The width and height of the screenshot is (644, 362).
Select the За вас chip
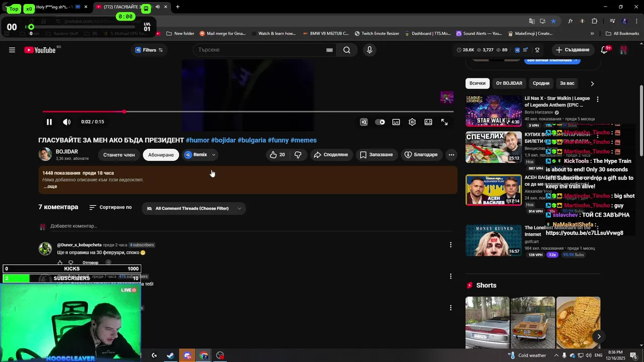(567, 83)
